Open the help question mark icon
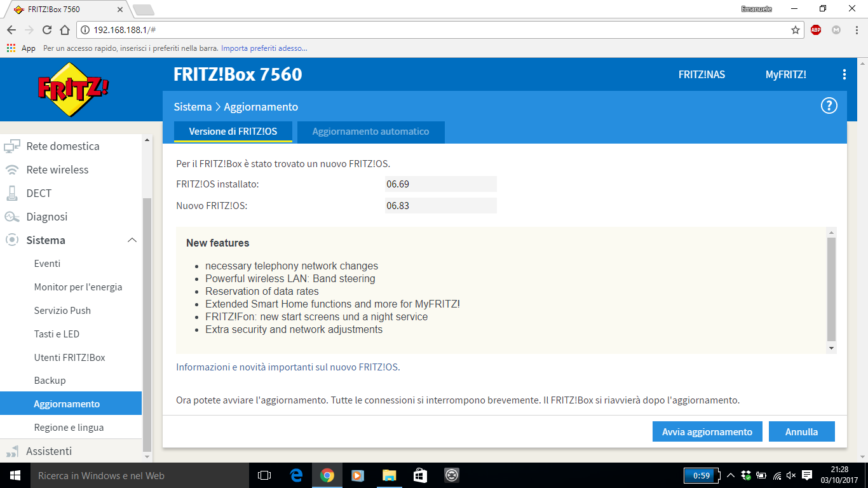The height and width of the screenshot is (488, 868). [829, 106]
